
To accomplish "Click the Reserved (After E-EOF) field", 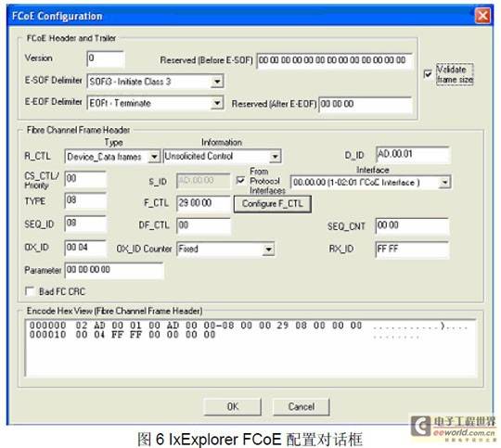I will point(366,105).
